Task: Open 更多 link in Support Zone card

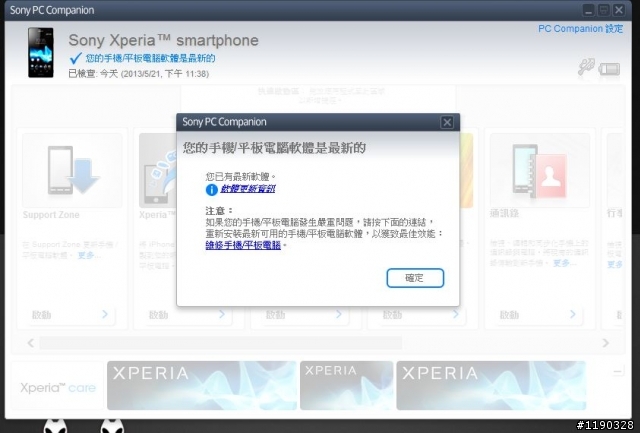Action: (x=89, y=255)
